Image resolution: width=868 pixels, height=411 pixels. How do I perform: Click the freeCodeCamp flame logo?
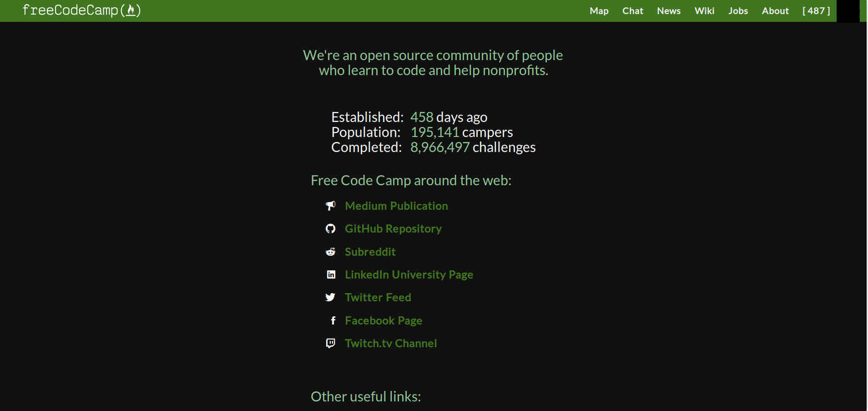[x=131, y=10]
